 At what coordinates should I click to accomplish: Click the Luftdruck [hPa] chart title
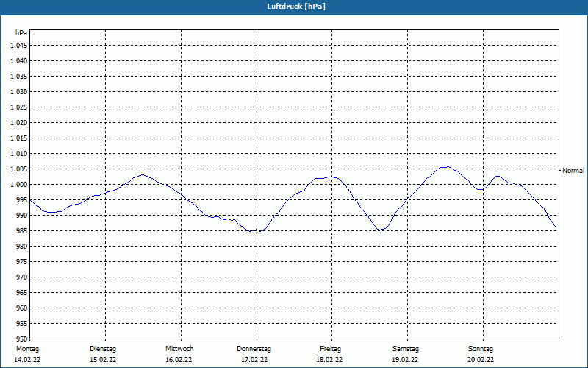point(296,7)
